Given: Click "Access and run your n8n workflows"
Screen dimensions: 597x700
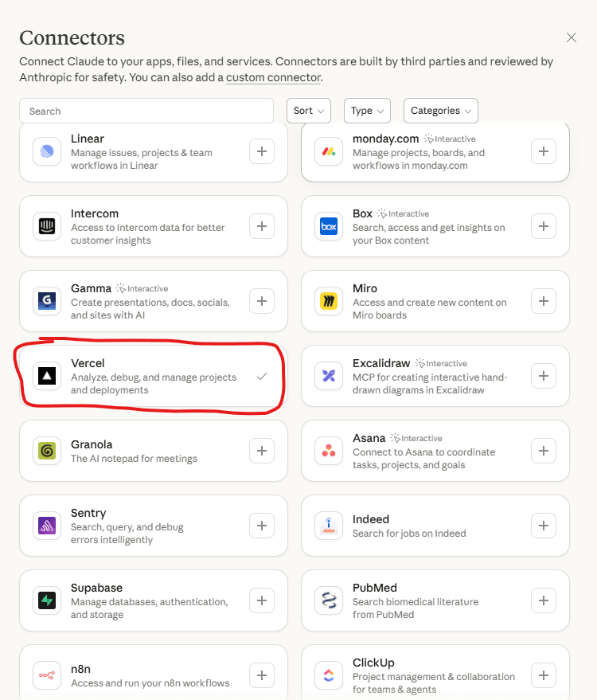Looking at the screenshot, I should click(150, 683).
